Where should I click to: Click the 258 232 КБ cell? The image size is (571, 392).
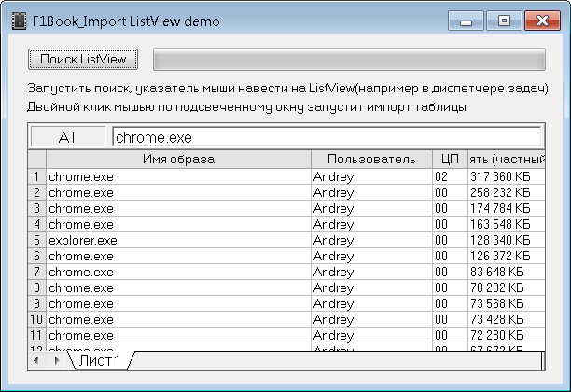tap(507, 192)
